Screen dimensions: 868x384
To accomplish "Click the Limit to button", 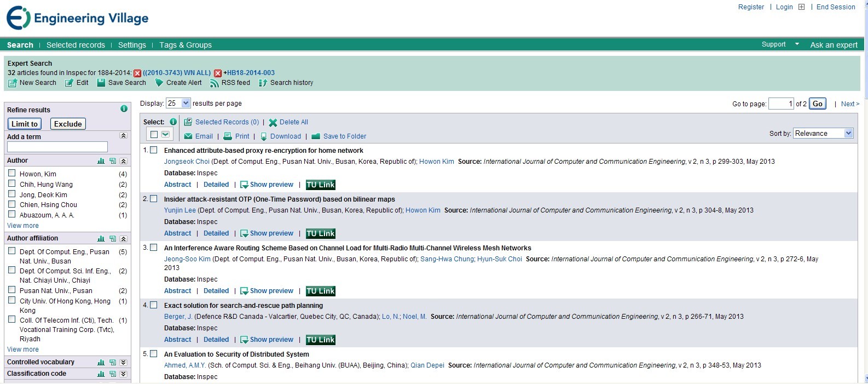I will [x=25, y=124].
